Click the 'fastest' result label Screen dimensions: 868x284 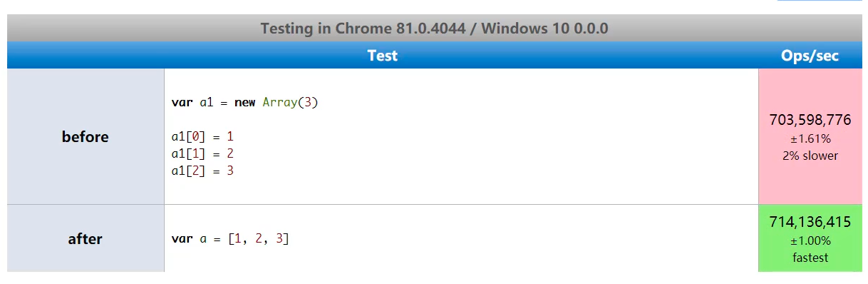point(810,258)
